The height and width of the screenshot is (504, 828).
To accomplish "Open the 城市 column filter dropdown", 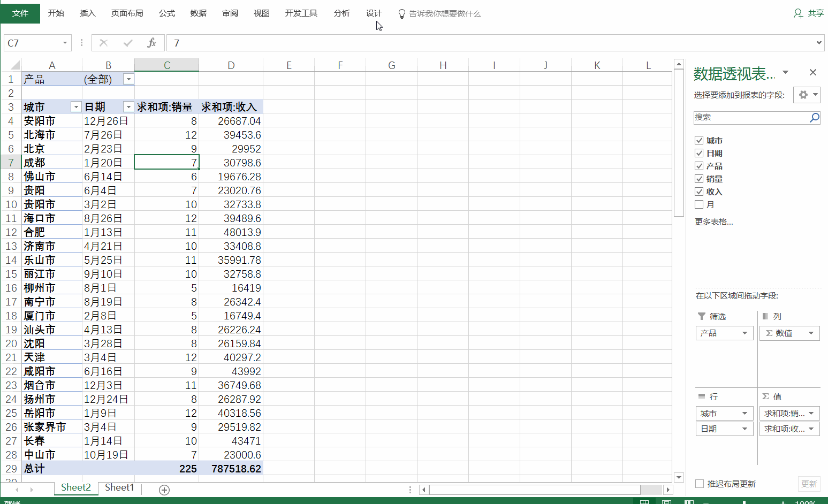I will click(76, 107).
